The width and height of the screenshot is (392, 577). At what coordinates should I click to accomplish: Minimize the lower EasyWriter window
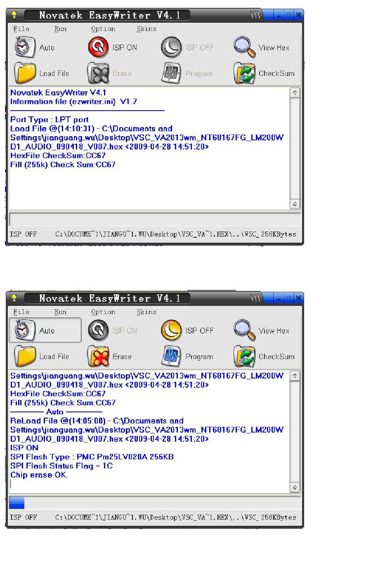coord(279,298)
